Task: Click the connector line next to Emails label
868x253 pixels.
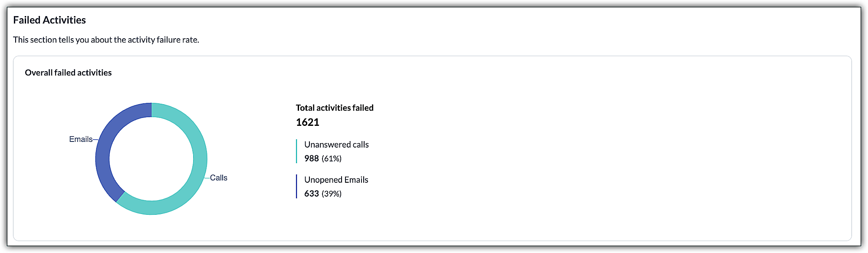Action: coord(95,140)
